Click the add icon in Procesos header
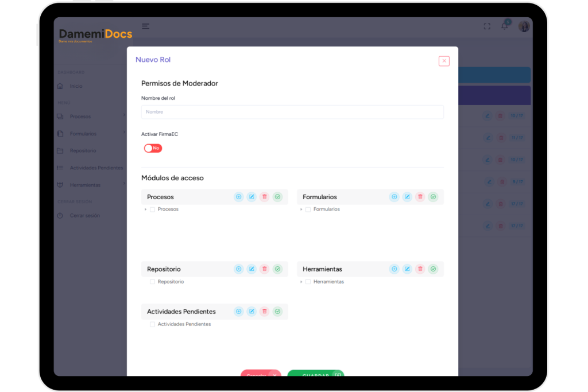Image resolution: width=588 pixels, height=392 pixels. point(238,197)
